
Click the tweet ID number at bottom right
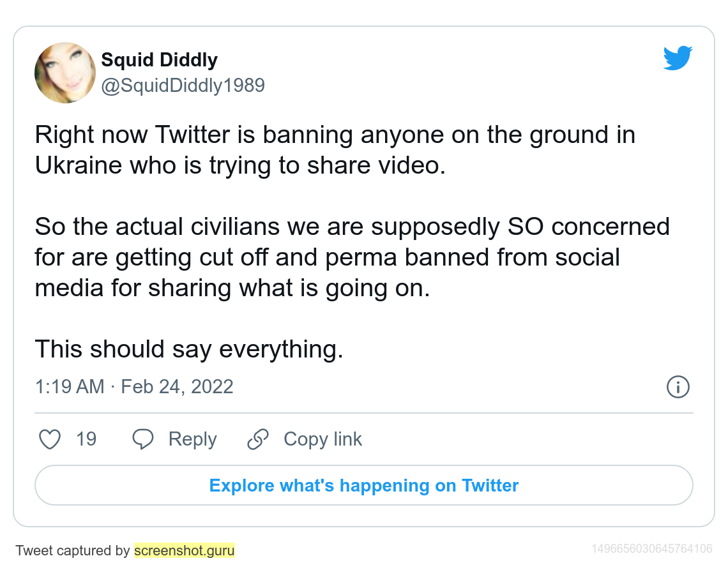point(651,549)
